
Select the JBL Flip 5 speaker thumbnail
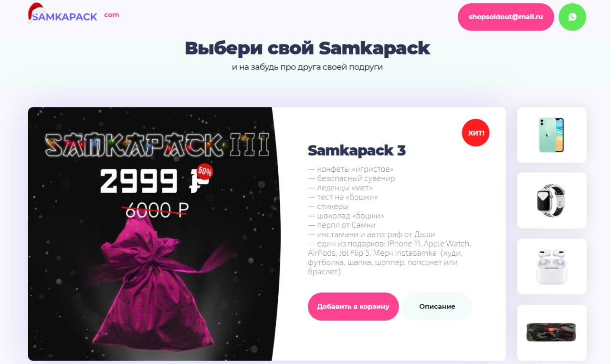(551, 333)
